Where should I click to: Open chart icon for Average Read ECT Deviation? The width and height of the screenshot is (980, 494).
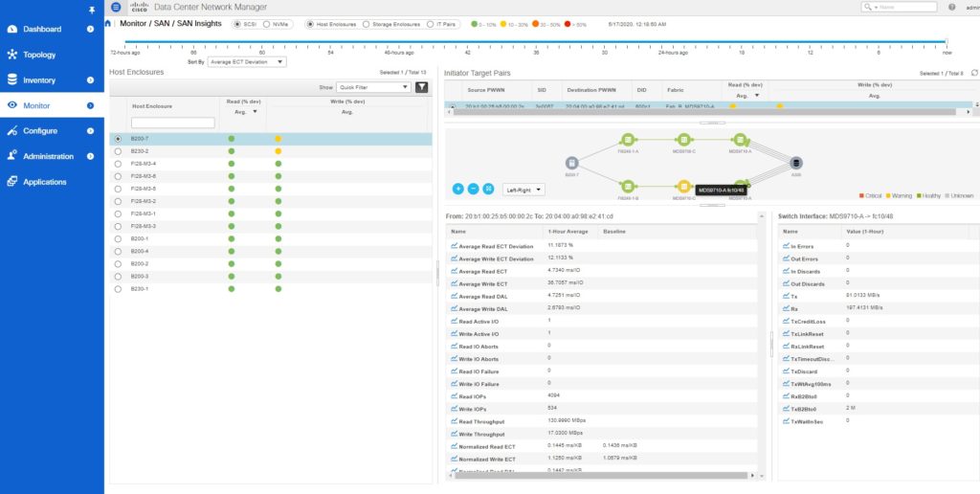point(454,246)
